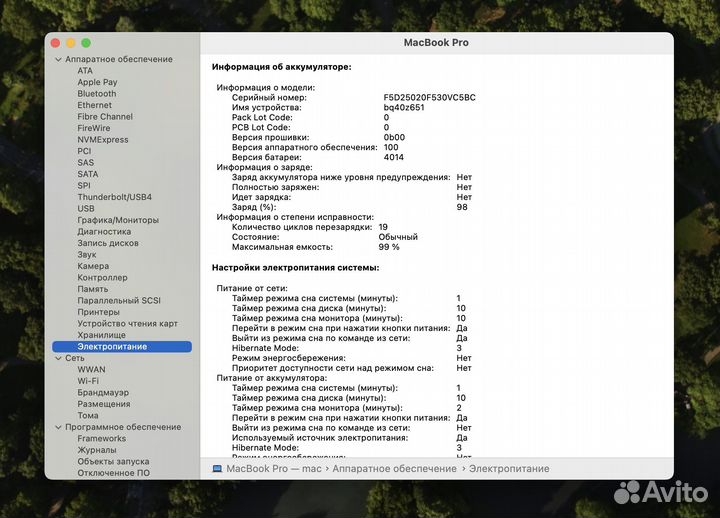Select NVMExpress entry
Viewport: 720px width, 518px height.
pyautogui.click(x=103, y=140)
